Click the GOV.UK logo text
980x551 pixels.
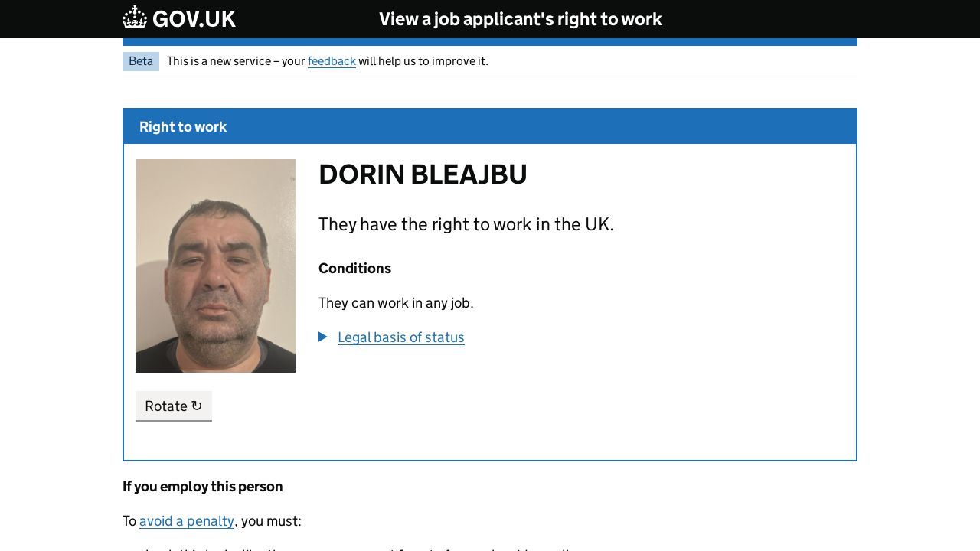[x=194, y=19]
